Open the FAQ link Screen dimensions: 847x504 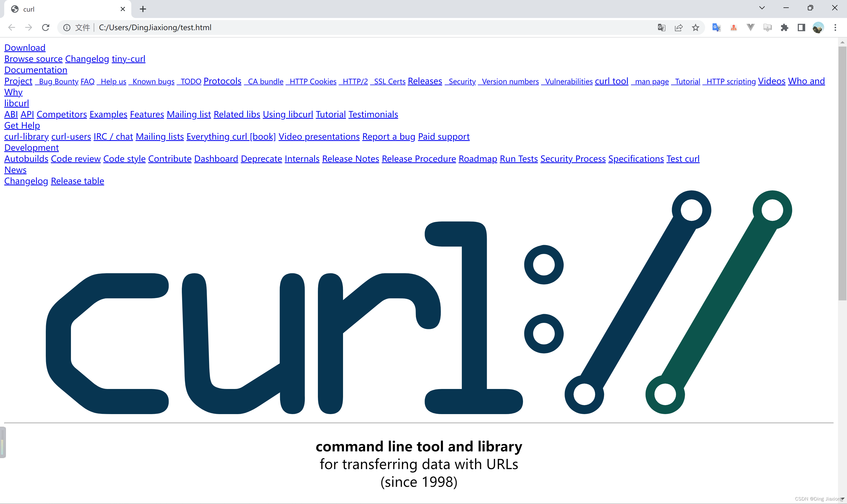[x=87, y=82]
